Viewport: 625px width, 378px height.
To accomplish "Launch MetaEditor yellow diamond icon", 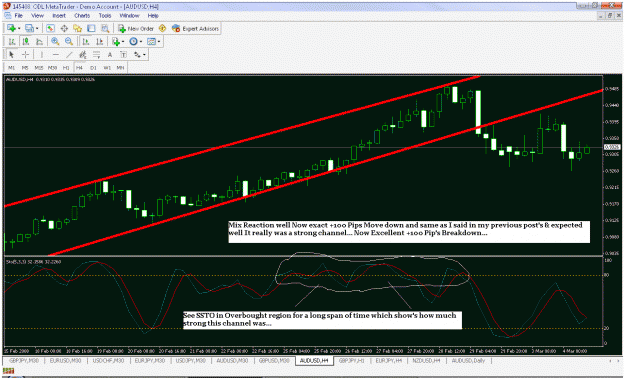I will (162, 28).
